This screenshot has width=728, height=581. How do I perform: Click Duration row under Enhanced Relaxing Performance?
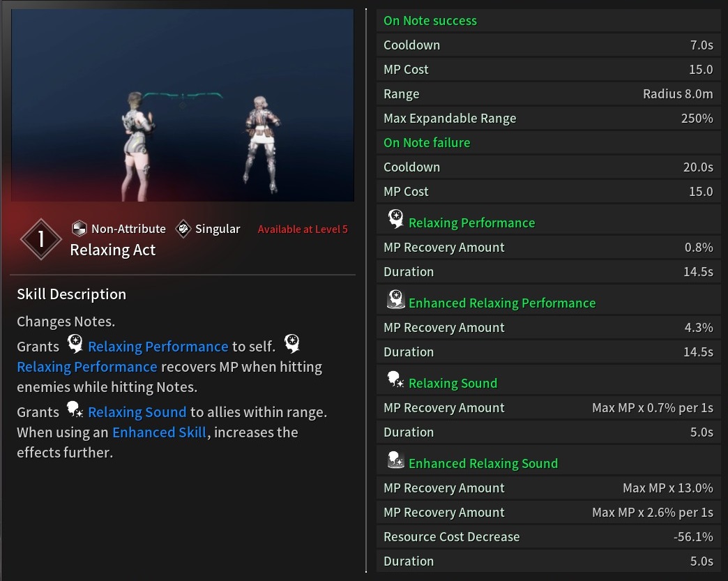[x=548, y=352]
